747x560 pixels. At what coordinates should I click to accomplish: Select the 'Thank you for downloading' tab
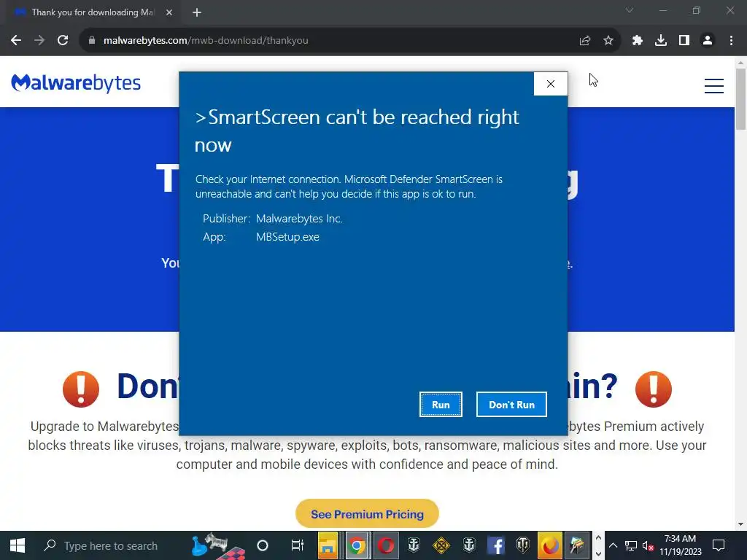tap(93, 12)
